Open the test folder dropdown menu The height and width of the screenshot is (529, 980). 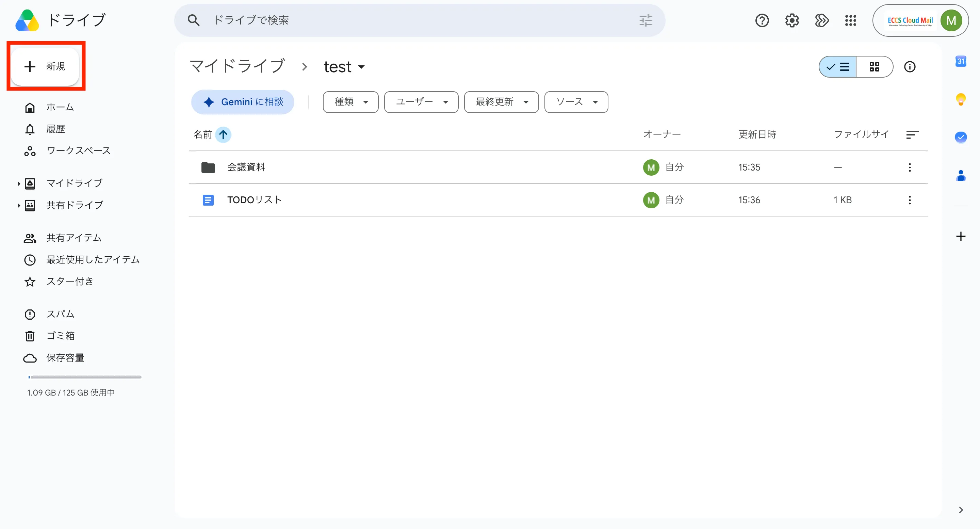[x=344, y=67]
